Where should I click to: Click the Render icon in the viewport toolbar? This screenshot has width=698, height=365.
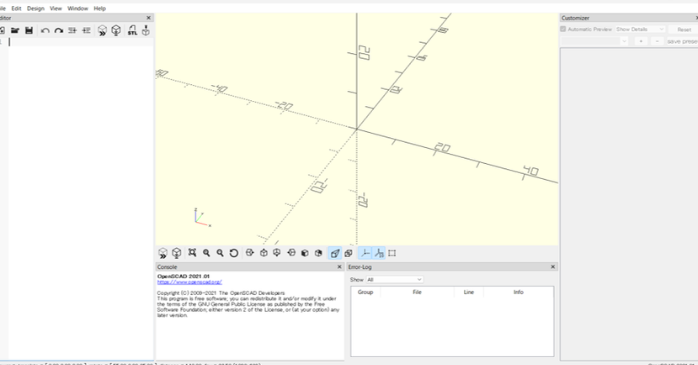click(177, 253)
